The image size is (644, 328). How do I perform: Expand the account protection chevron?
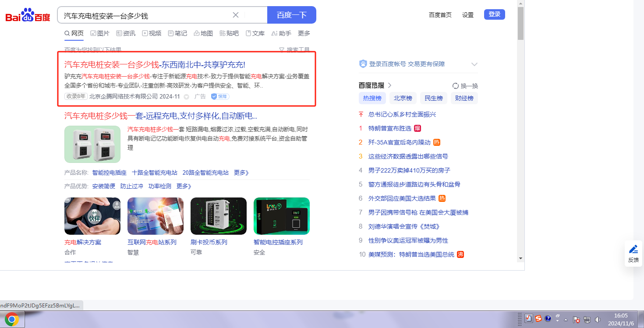[x=474, y=64]
